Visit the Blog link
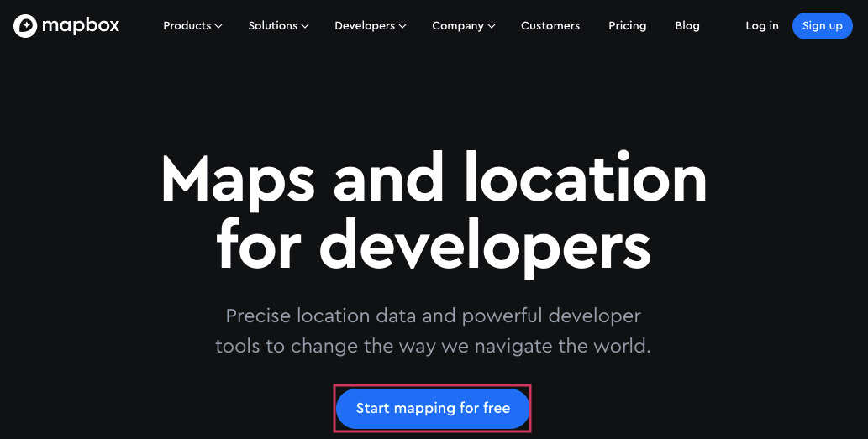Screen dimensions: 868x439 687,26
